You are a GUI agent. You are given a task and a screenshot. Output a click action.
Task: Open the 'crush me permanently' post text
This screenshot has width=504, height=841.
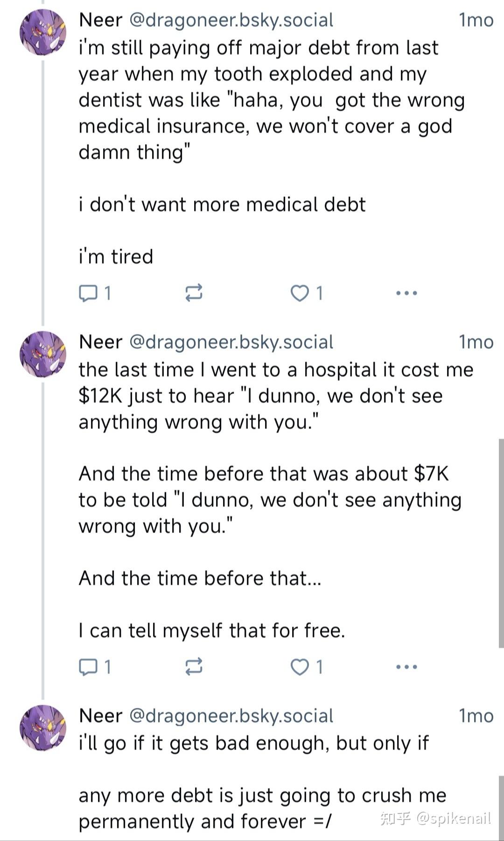point(261,808)
